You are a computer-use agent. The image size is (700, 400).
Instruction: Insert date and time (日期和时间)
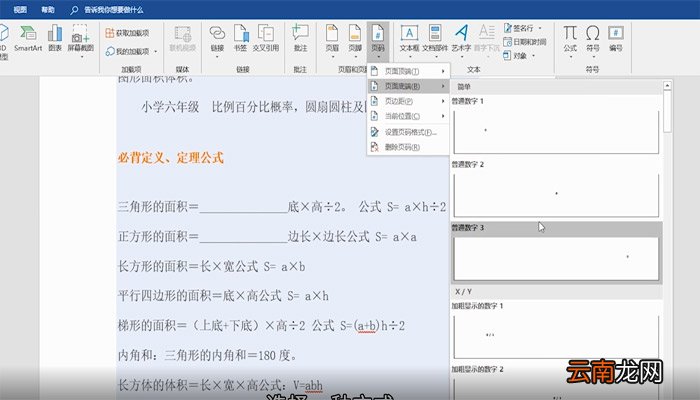[x=525, y=42]
